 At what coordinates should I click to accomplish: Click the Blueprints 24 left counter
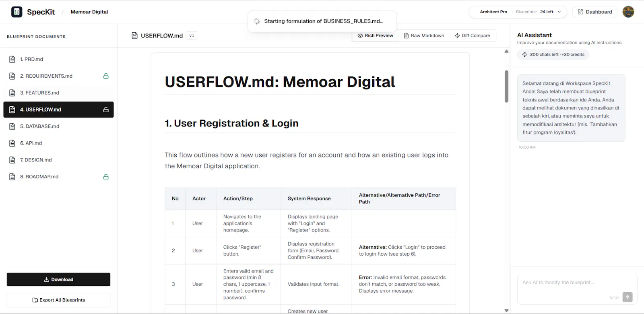[x=535, y=12]
